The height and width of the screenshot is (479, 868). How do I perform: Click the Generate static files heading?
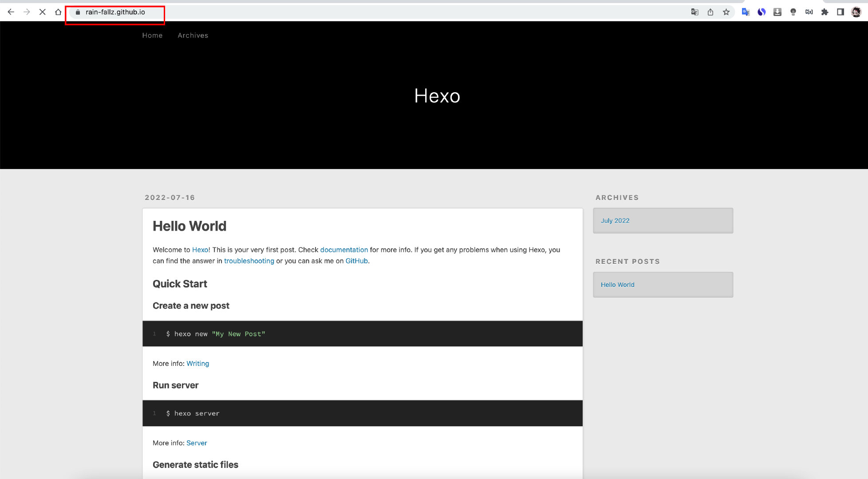pyautogui.click(x=195, y=464)
